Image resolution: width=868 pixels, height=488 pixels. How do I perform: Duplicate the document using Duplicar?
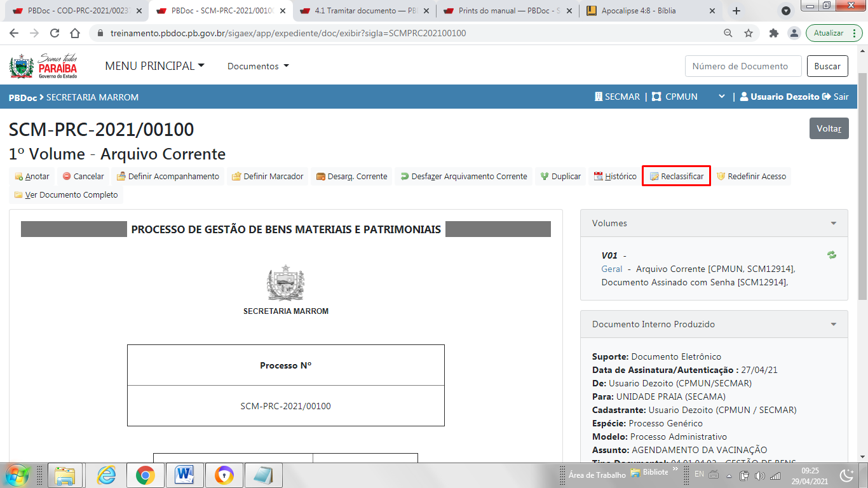pos(560,177)
